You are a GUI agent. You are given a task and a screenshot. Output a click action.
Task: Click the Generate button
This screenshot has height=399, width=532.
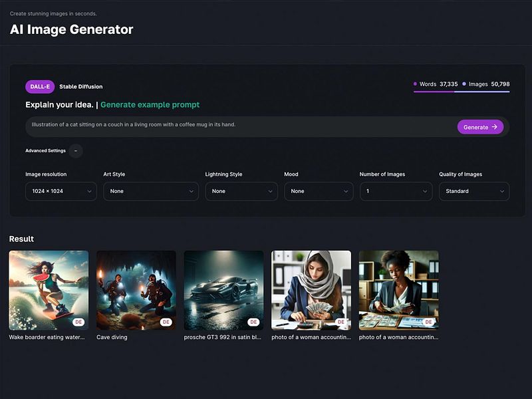point(480,127)
